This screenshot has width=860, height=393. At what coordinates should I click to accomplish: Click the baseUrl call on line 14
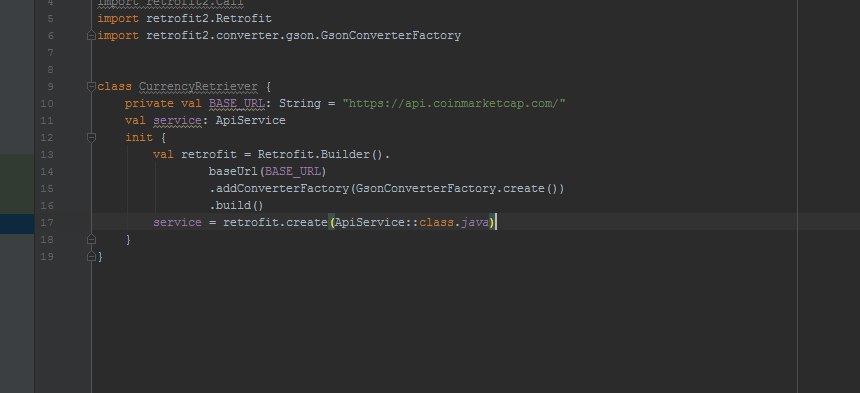(x=233, y=172)
